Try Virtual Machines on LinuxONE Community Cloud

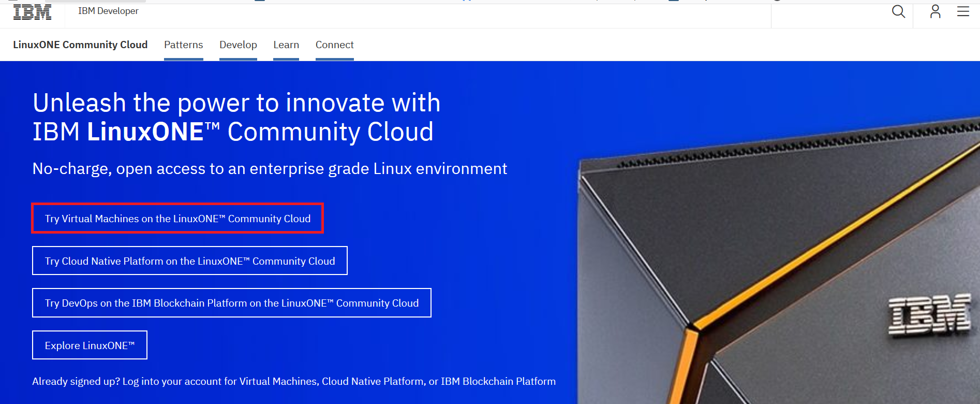[x=177, y=218]
